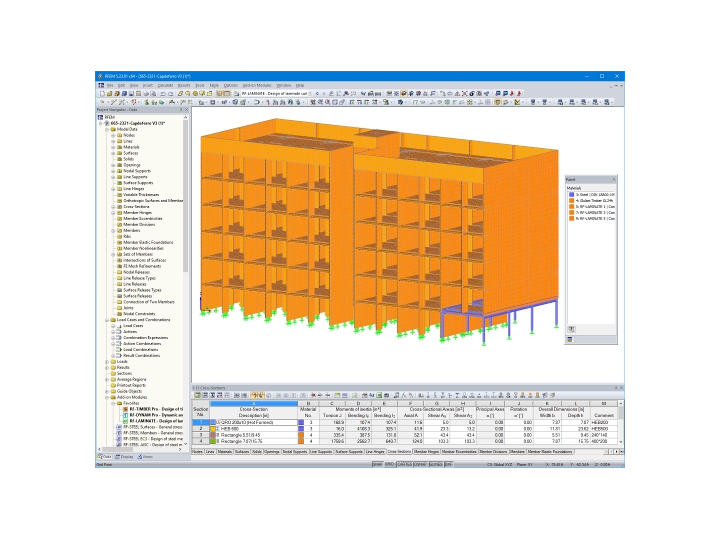Close the materials Panel
The image size is (720, 540).
pyautogui.click(x=614, y=180)
